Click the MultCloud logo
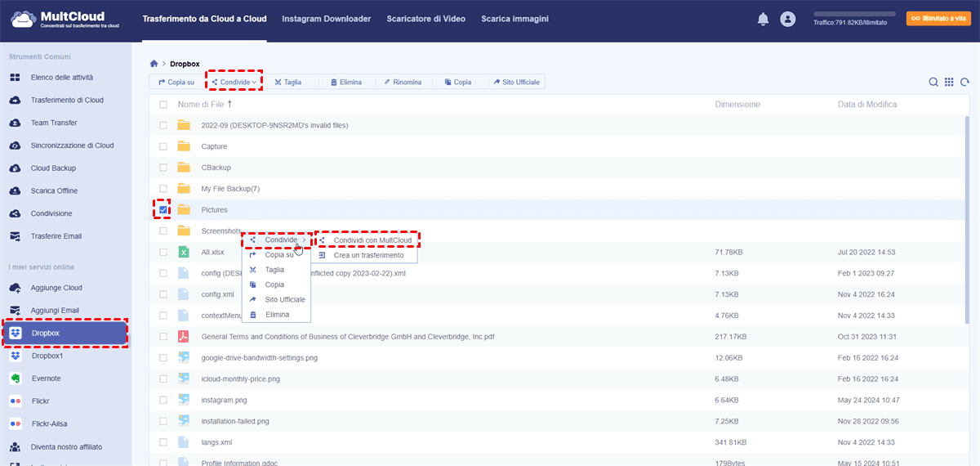 pos(65,19)
